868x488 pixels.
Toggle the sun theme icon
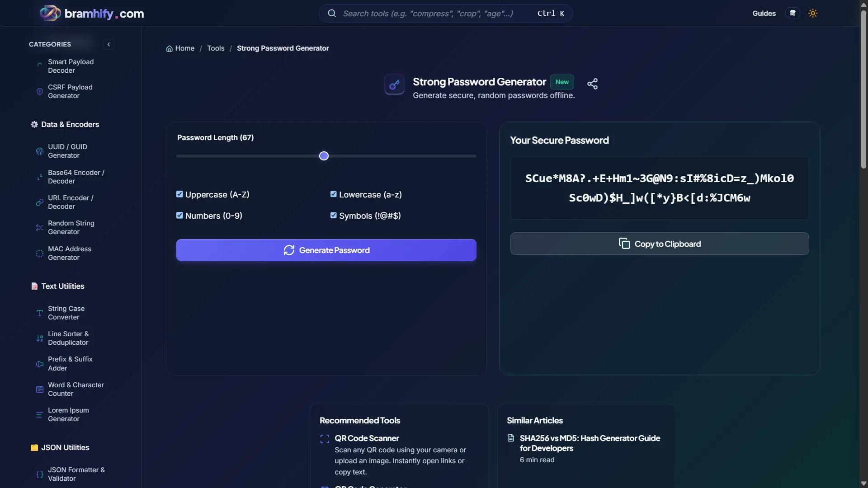point(813,13)
